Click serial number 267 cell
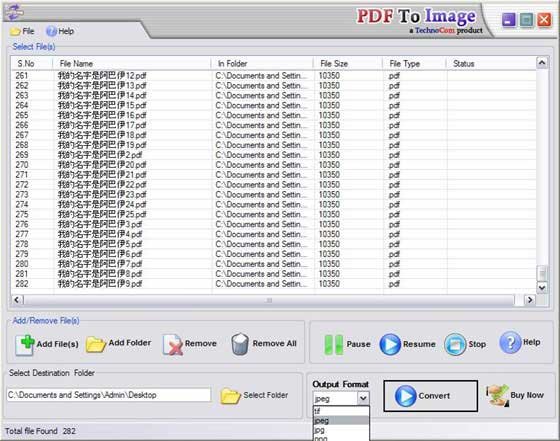This screenshot has height=441, width=560. [x=22, y=135]
